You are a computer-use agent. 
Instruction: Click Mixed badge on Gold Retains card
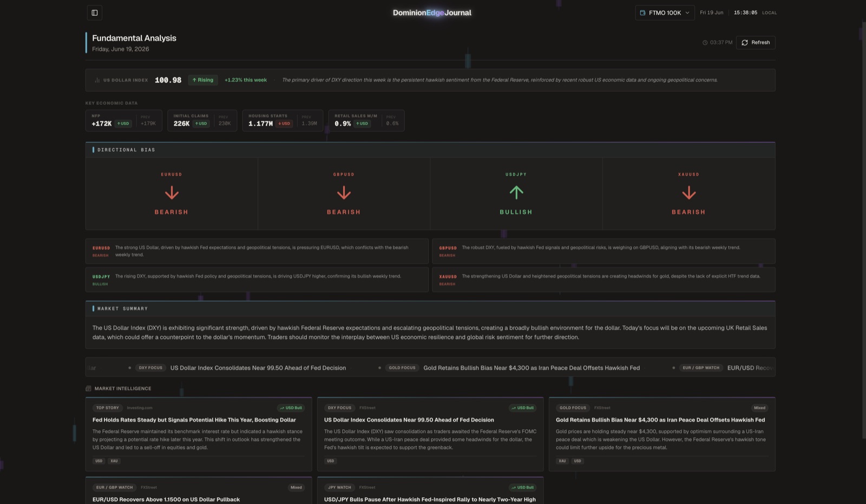(759, 408)
